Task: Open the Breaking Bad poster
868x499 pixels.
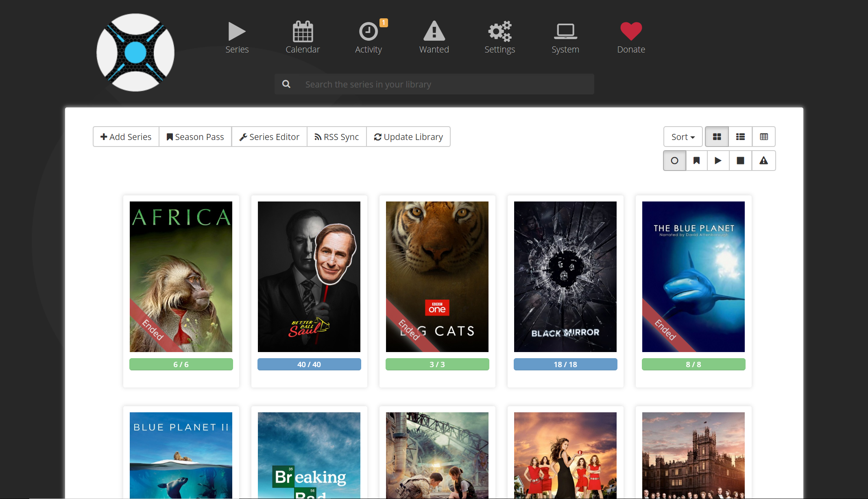Action: [x=309, y=455]
